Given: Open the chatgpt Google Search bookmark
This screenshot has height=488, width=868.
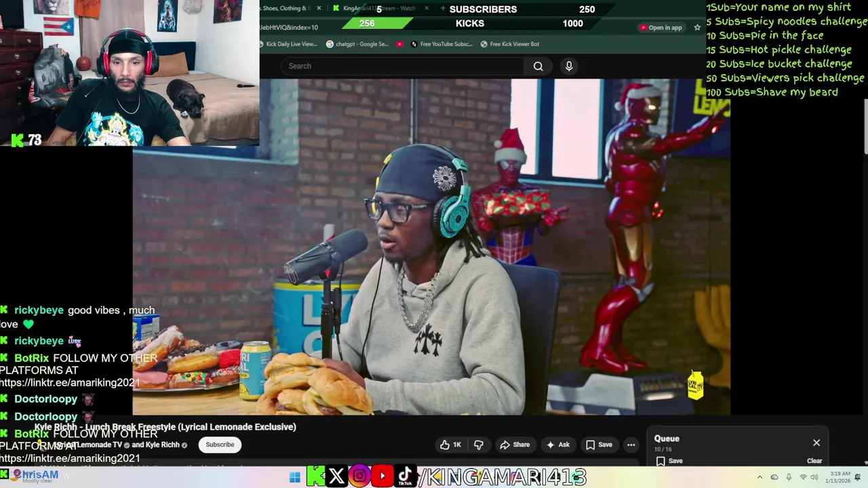Looking at the screenshot, I should (357, 44).
